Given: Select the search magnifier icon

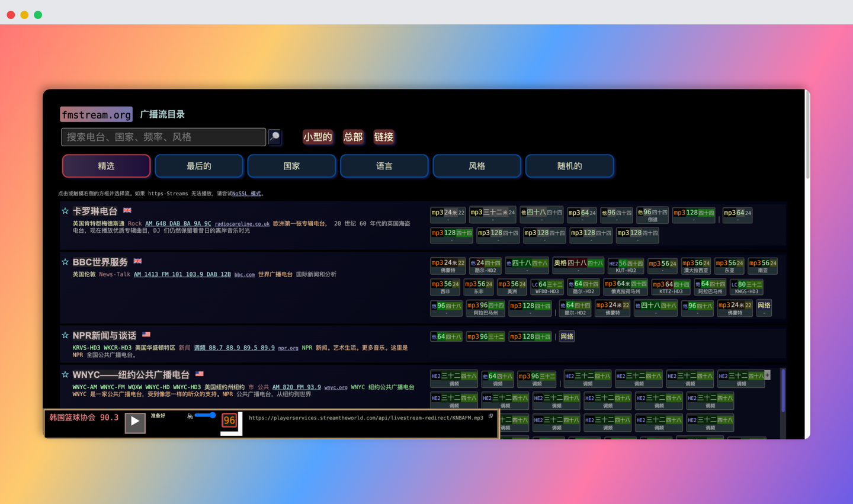Looking at the screenshot, I should [x=274, y=137].
